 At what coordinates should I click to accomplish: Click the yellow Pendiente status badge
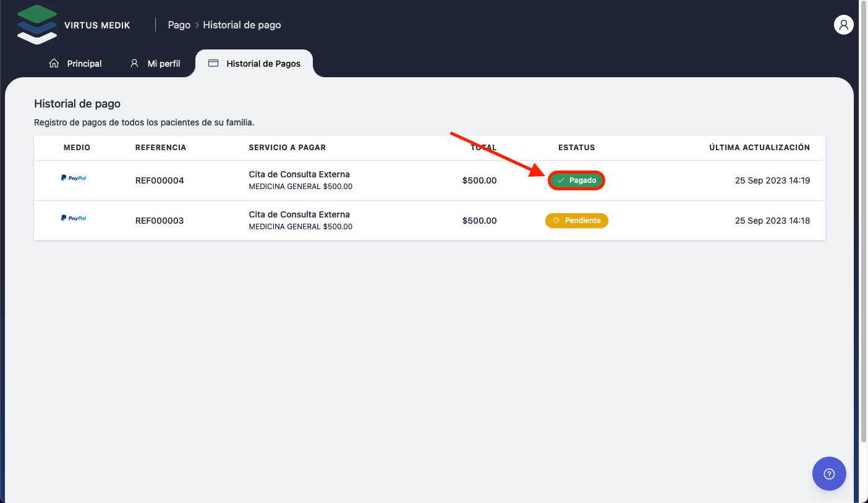click(576, 221)
